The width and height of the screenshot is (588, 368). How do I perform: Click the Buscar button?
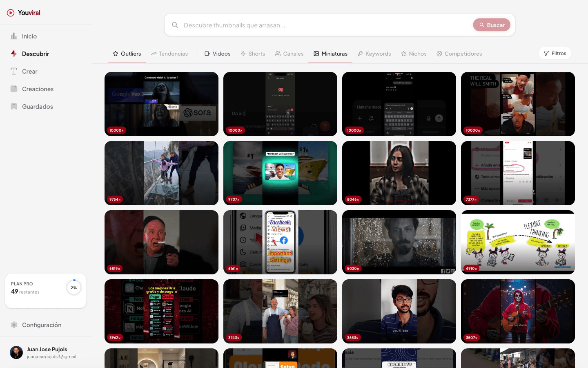[492, 25]
